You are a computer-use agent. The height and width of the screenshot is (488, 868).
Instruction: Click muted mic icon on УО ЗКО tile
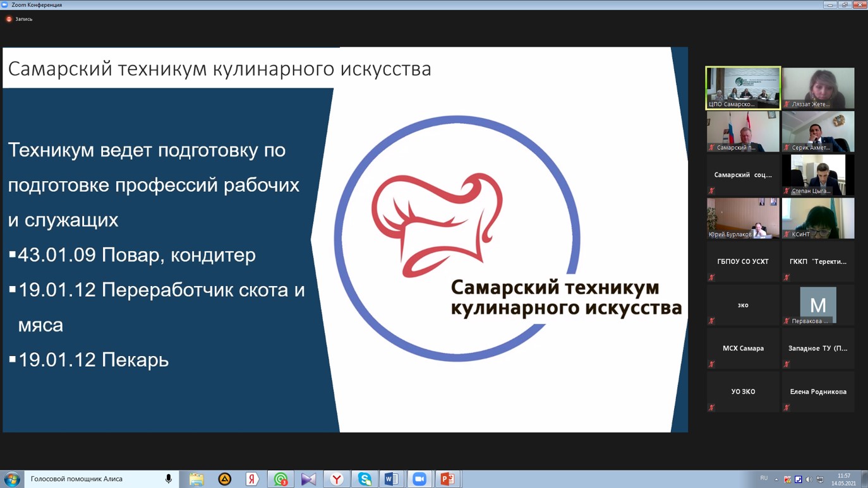coord(711,408)
